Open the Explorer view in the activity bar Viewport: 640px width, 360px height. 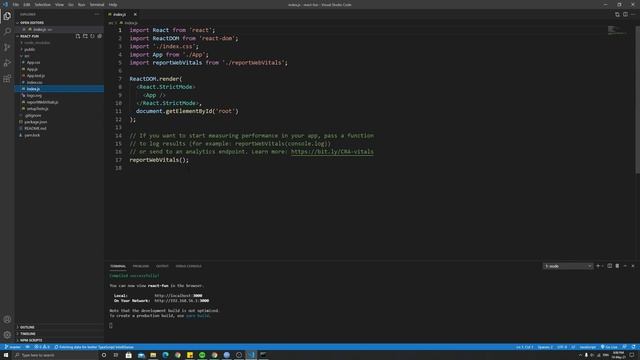[7, 16]
